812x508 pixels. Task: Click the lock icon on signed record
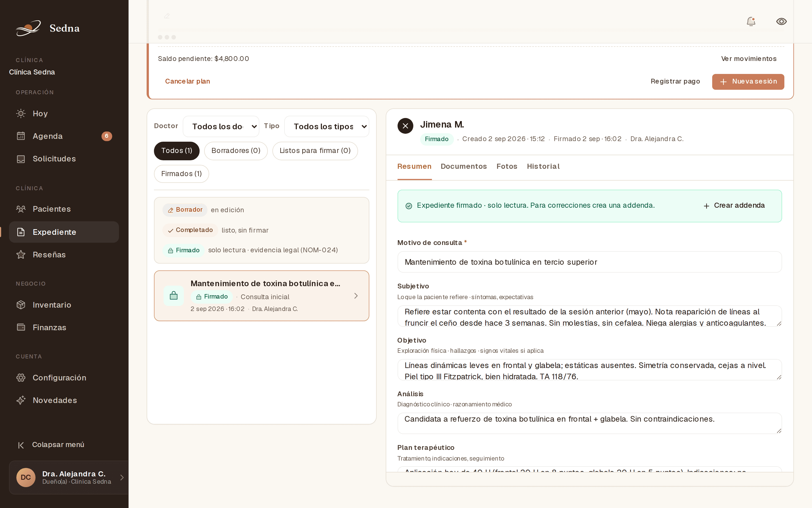(x=173, y=296)
